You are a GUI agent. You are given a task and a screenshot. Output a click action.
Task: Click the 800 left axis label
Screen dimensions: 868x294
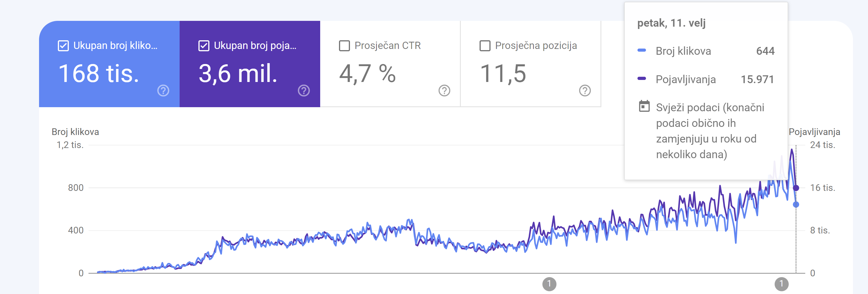click(x=76, y=188)
